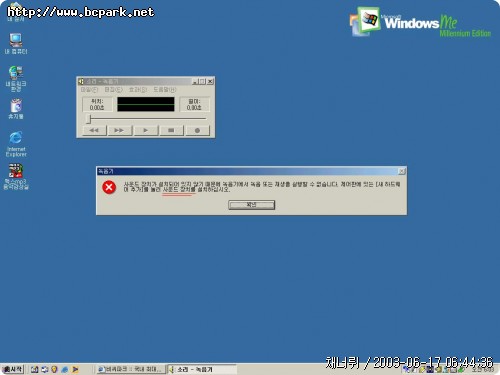Start recording with the Record button
Image resolution: width=500 pixels, height=375 pixels.
[197, 130]
